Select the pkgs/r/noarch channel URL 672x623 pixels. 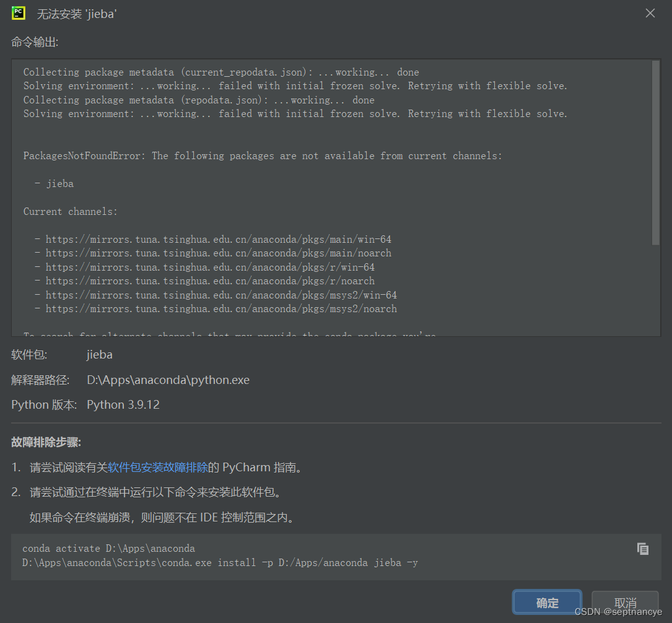[210, 281]
